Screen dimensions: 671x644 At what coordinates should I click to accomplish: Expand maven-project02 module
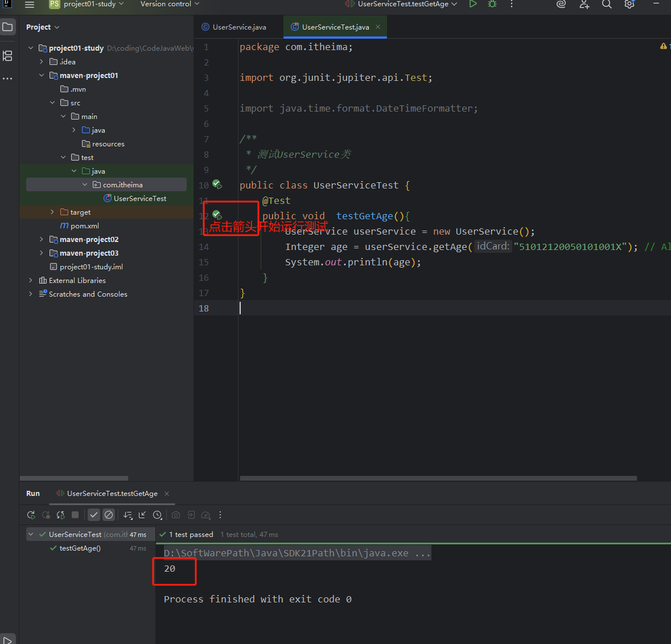41,239
